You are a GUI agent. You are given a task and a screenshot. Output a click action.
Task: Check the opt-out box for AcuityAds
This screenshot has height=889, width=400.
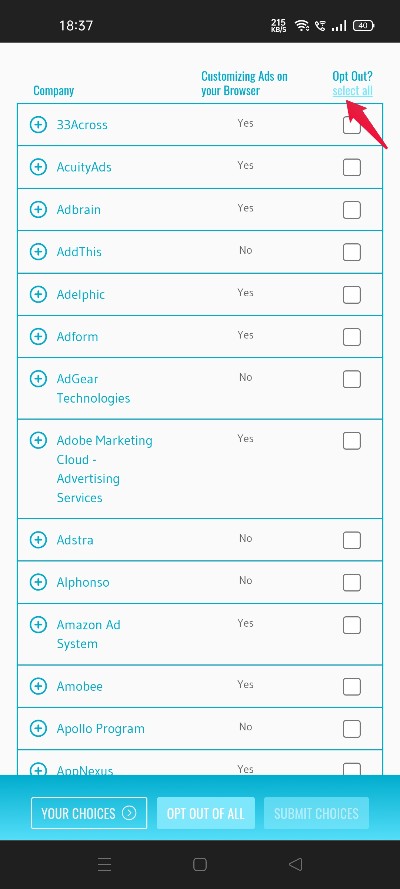coord(352,167)
